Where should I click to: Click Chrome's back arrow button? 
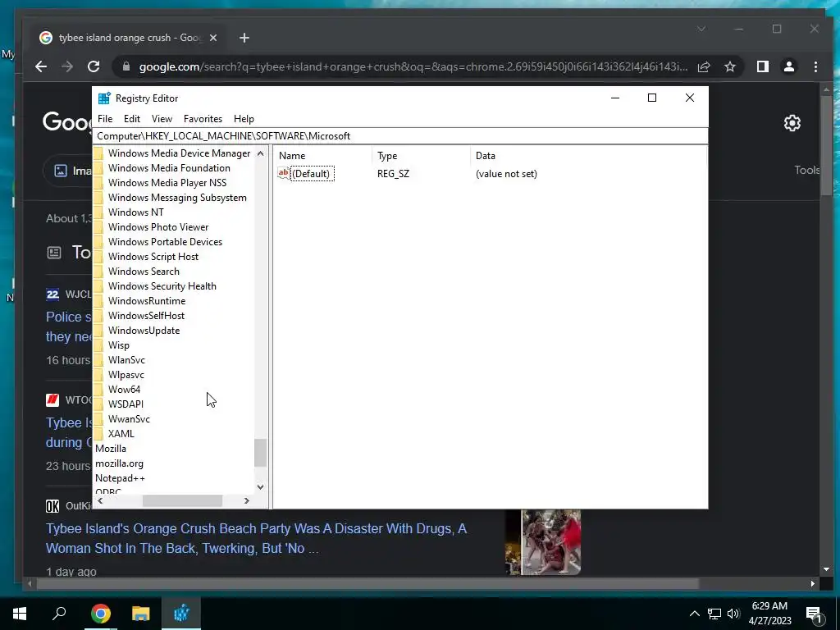tap(41, 66)
